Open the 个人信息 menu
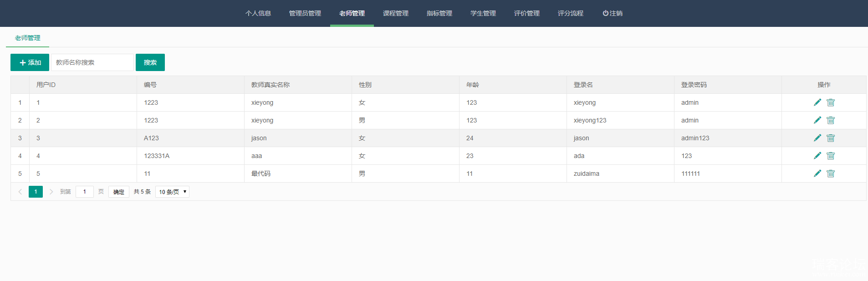This screenshot has height=281, width=868. [x=258, y=13]
